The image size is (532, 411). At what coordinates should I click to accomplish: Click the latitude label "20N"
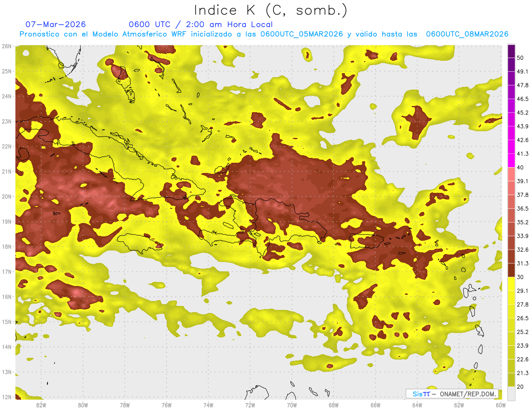[7, 196]
